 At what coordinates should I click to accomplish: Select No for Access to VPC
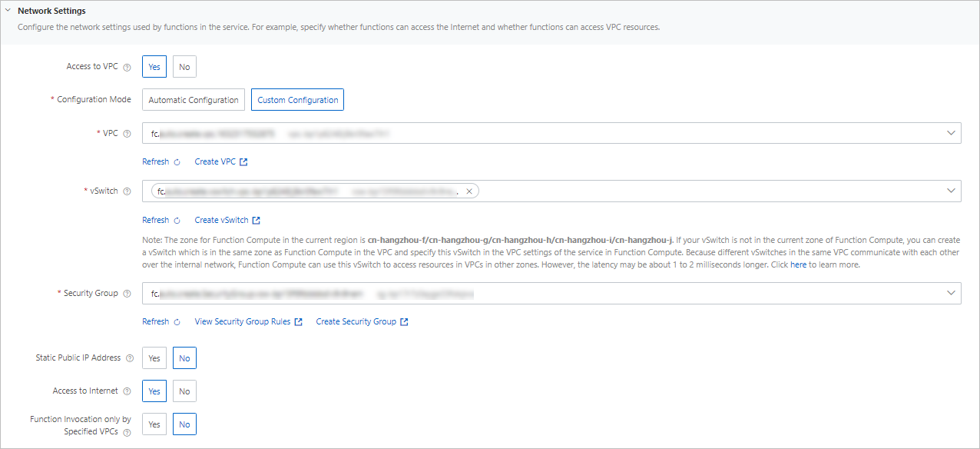184,67
